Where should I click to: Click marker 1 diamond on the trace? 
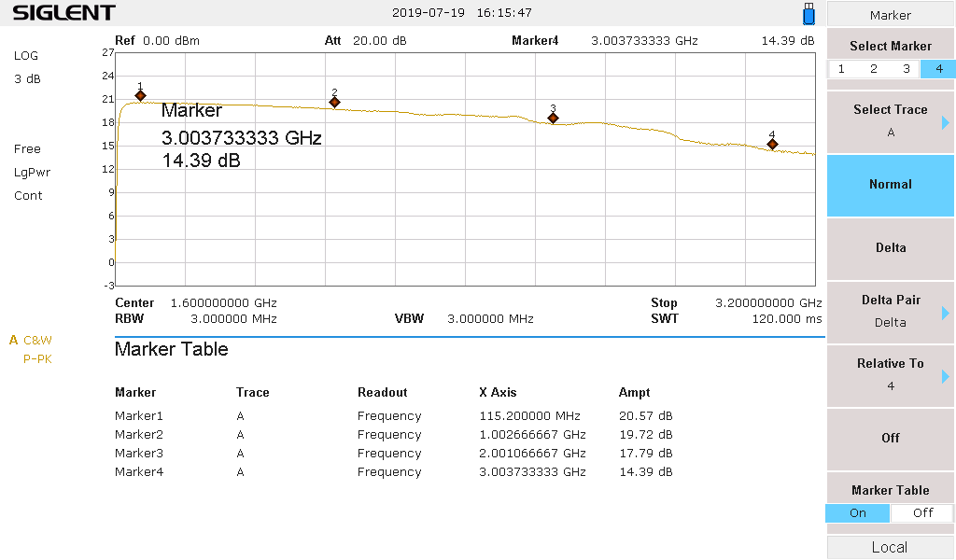click(140, 96)
